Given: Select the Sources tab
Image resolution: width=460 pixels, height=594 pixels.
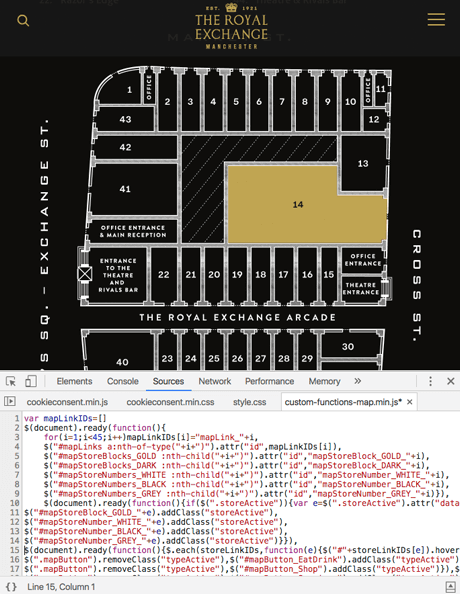Looking at the screenshot, I should click(168, 381).
